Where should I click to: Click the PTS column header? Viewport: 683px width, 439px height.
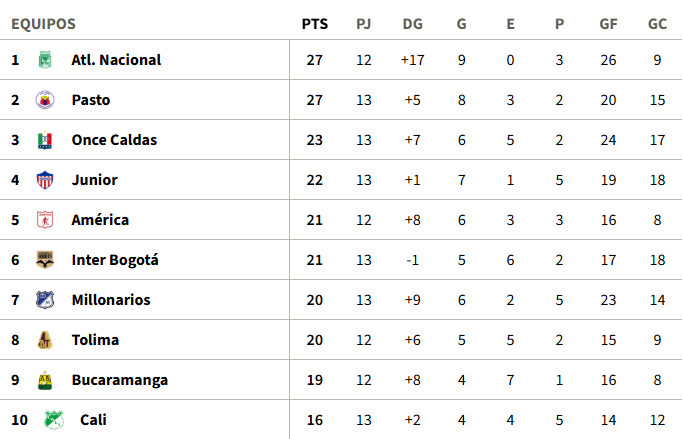(314, 24)
